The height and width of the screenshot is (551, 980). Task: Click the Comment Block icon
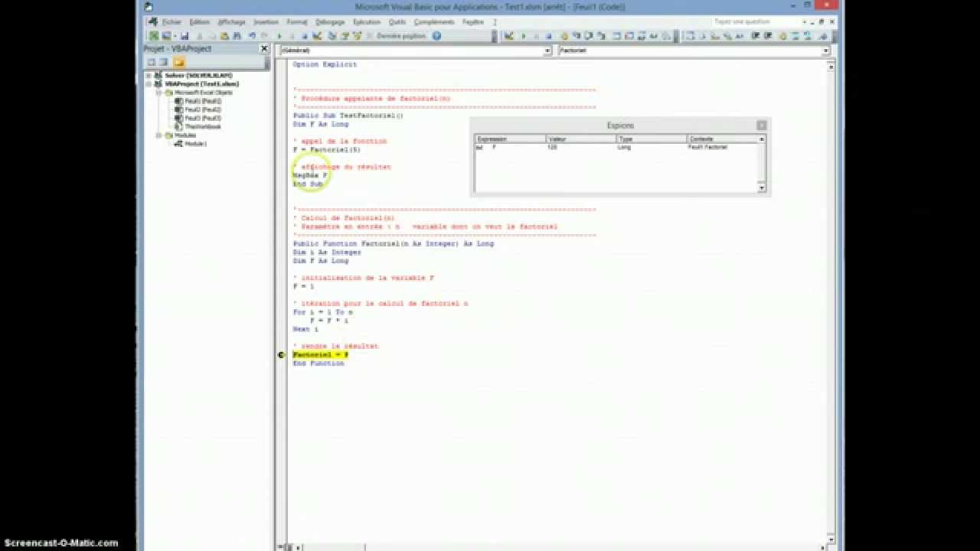pyautogui.click(x=794, y=36)
